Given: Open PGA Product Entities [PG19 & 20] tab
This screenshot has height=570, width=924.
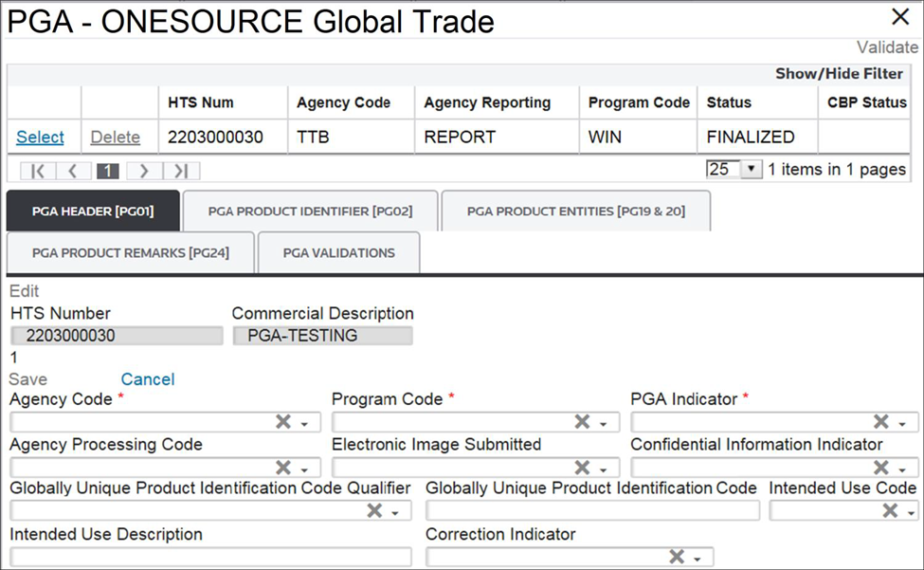Looking at the screenshot, I should click(574, 211).
